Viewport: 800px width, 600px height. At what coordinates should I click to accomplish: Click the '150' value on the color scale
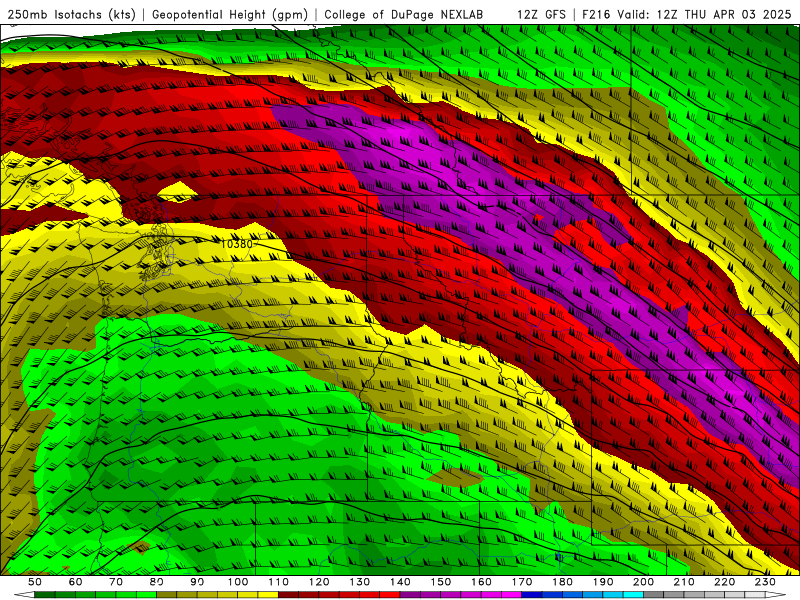coord(441,582)
